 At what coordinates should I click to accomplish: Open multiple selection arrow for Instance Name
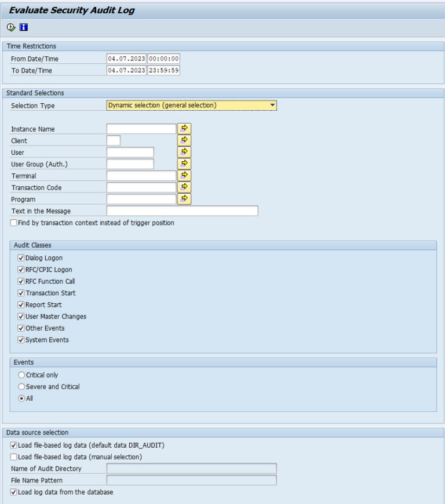point(184,129)
